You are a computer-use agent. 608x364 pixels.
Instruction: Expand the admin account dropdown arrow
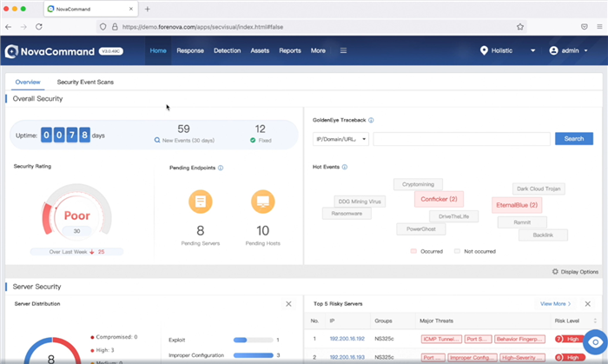pyautogui.click(x=586, y=50)
